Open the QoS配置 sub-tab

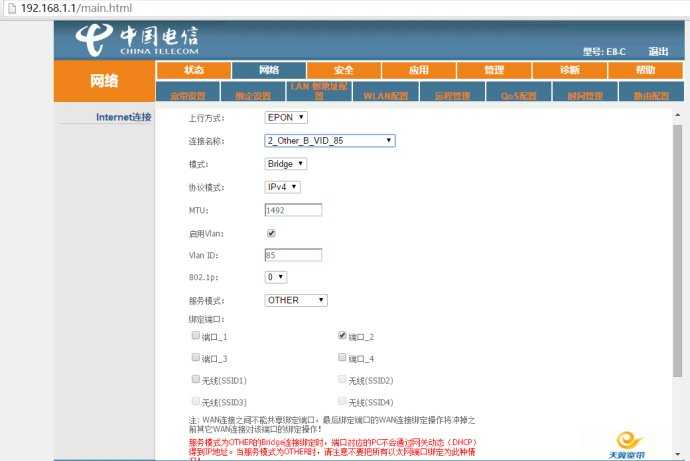coord(518,91)
